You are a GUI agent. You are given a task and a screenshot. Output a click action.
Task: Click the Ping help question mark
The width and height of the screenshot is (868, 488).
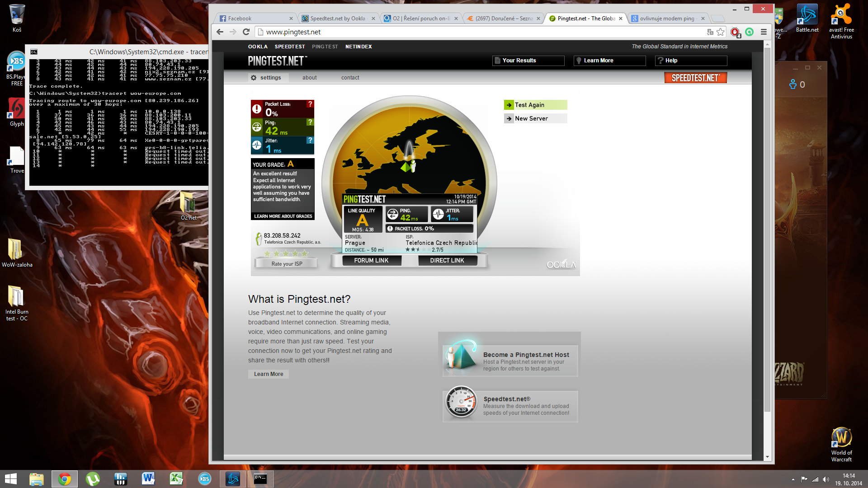310,122
